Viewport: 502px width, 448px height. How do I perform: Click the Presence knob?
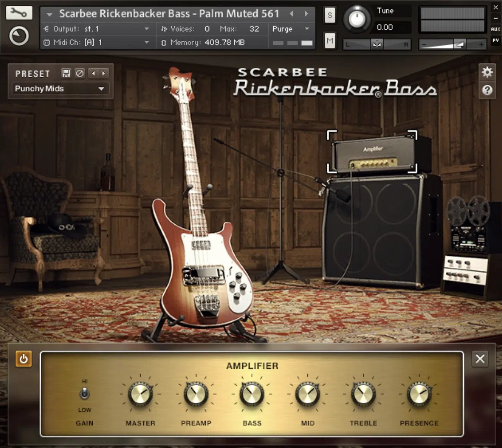[419, 394]
